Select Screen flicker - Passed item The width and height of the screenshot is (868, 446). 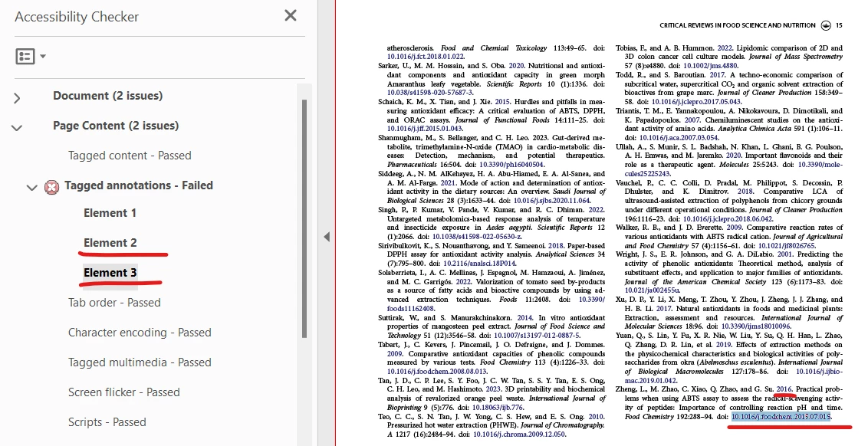pos(124,392)
